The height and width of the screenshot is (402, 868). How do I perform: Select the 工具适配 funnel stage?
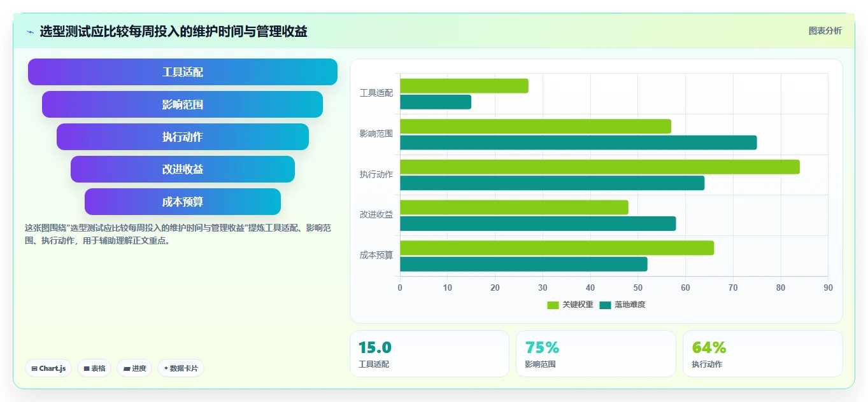click(183, 72)
